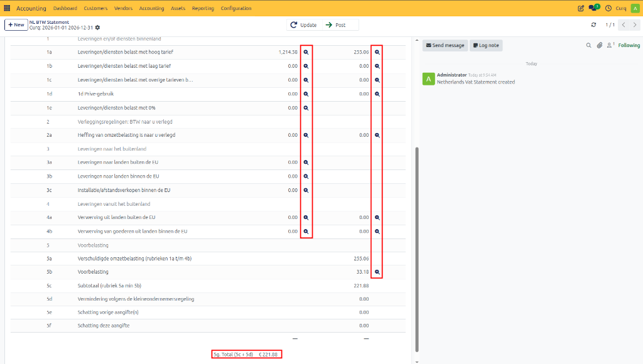Click magnifier on row 1e belast met 0%
This screenshot has height=364, width=643.
pos(306,108)
